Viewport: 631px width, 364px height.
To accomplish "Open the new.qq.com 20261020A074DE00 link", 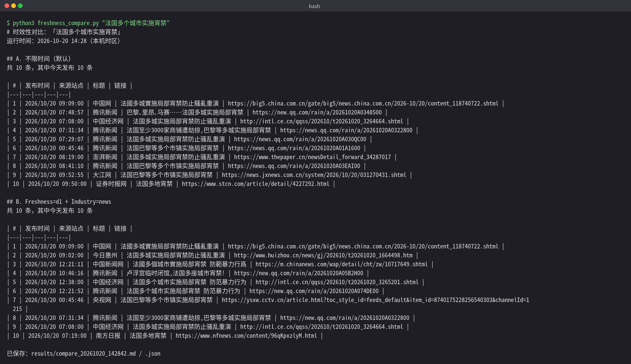I will click(314, 291).
